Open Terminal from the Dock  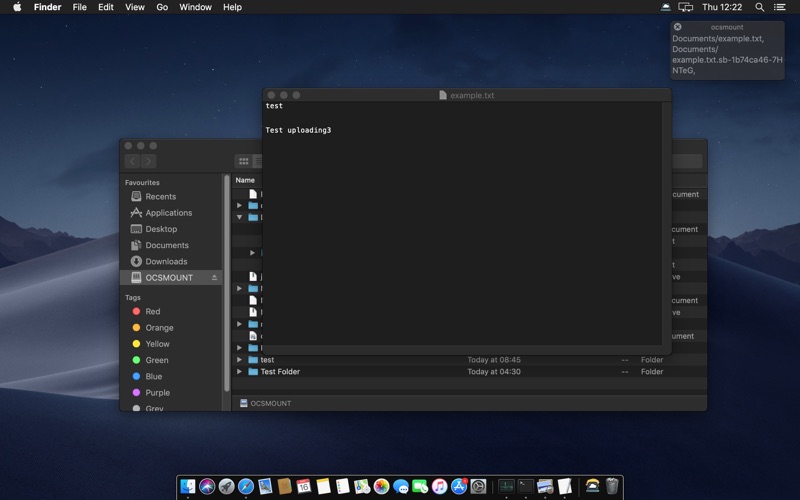click(x=525, y=486)
